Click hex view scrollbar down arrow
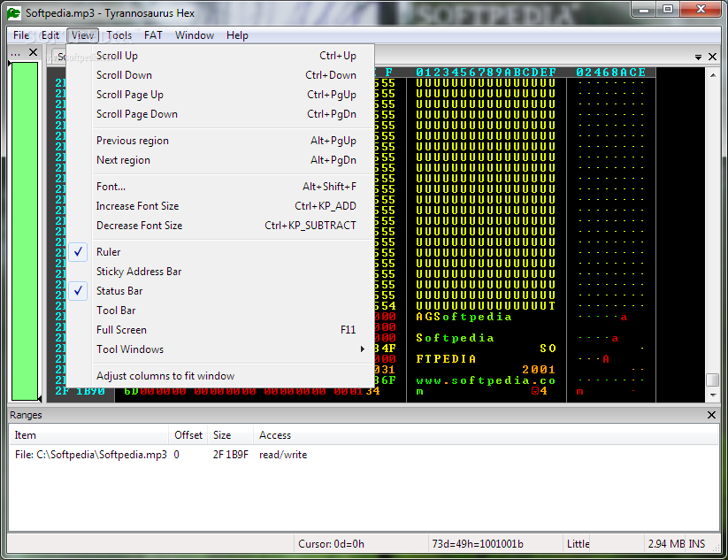Screen dimensions: 728x560 click(713, 395)
